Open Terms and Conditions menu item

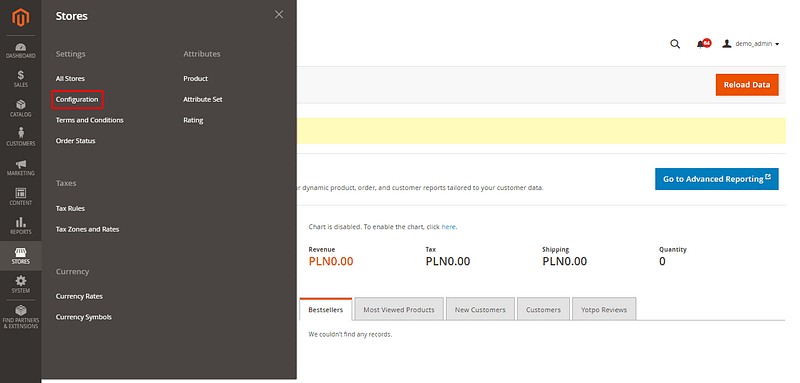(90, 120)
